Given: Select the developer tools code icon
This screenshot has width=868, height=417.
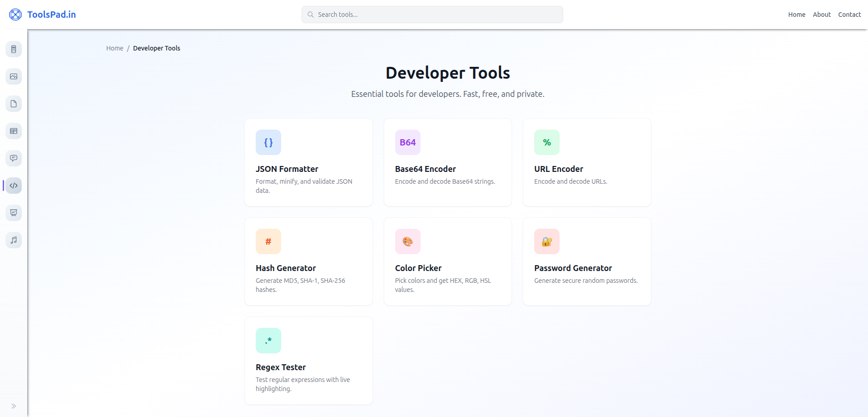Looking at the screenshot, I should pos(14,186).
